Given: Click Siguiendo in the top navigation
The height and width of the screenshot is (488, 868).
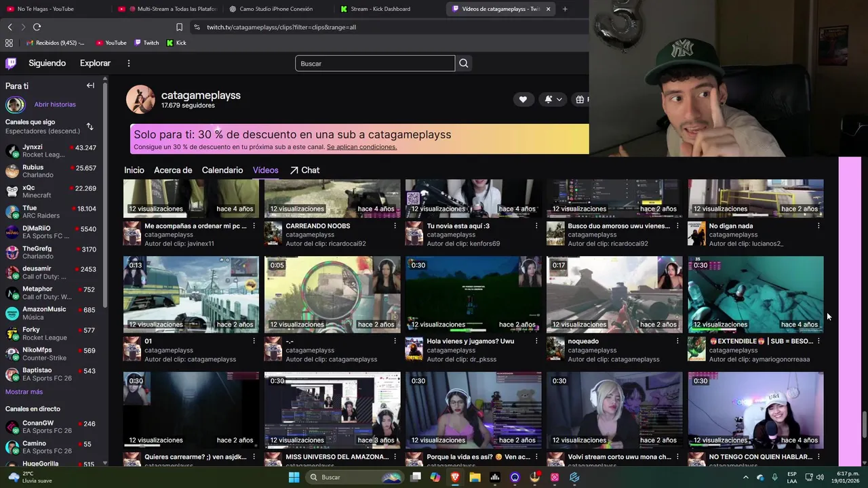Looking at the screenshot, I should 47,63.
